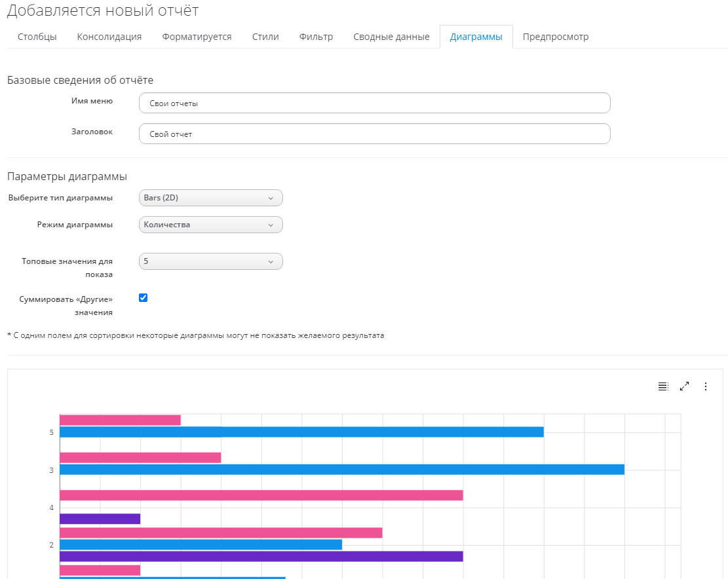
Task: Expand chart to fullscreen with arrows icon
Action: pos(684,386)
